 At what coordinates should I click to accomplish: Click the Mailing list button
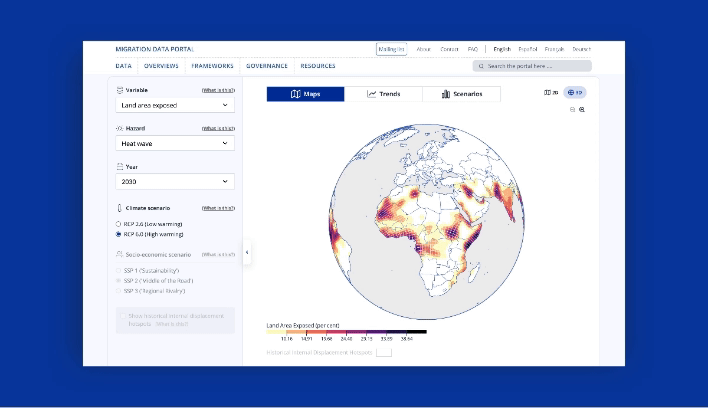point(391,49)
